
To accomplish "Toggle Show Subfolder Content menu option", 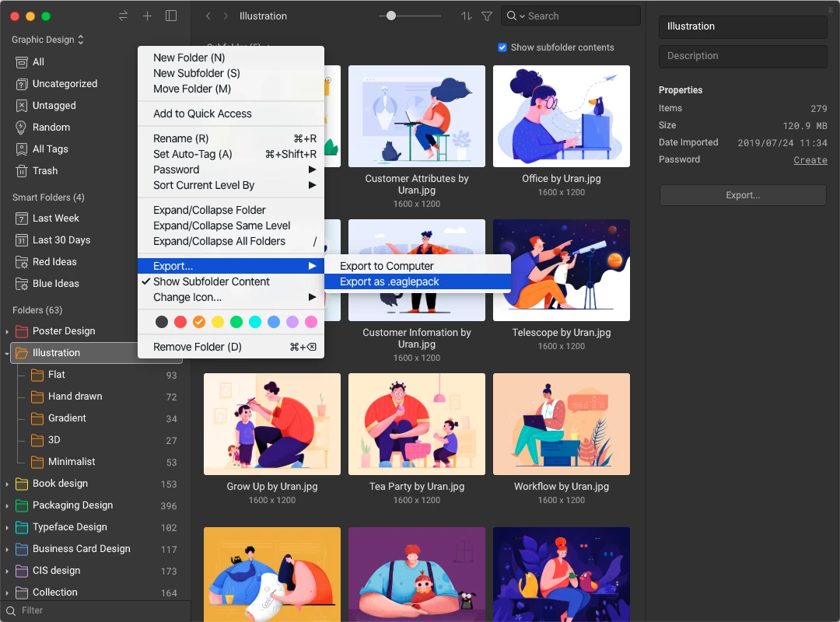I will (211, 281).
